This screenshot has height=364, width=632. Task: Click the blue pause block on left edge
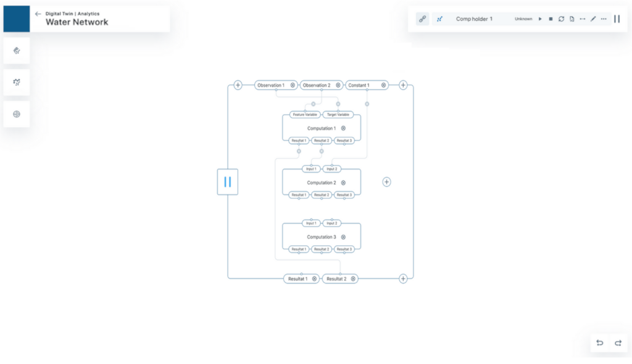coord(227,182)
